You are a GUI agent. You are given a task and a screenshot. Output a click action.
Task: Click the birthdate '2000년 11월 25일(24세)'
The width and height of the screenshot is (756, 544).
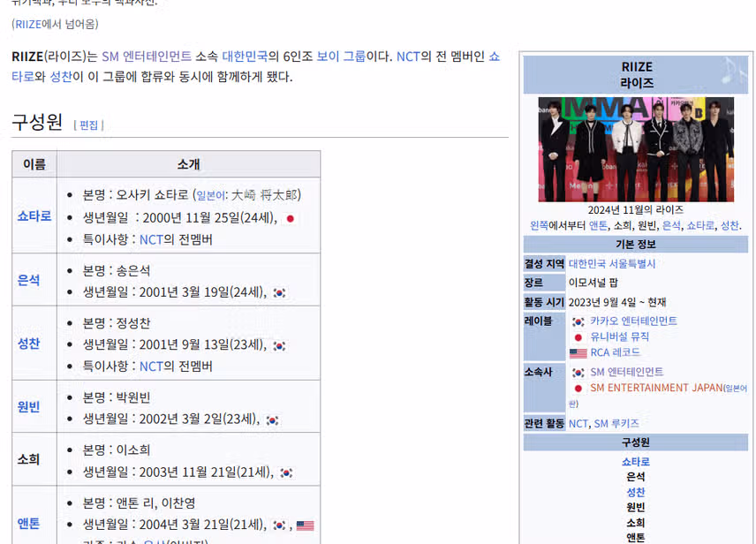point(208,218)
